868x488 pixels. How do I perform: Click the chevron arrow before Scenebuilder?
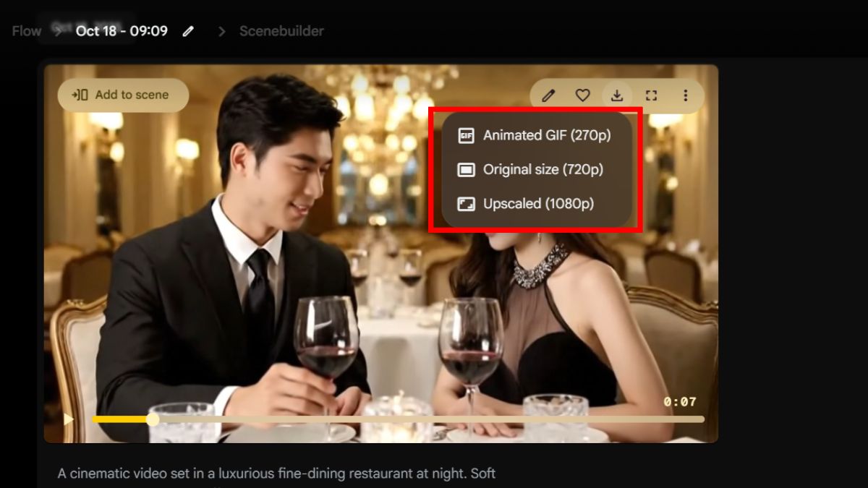click(x=222, y=31)
